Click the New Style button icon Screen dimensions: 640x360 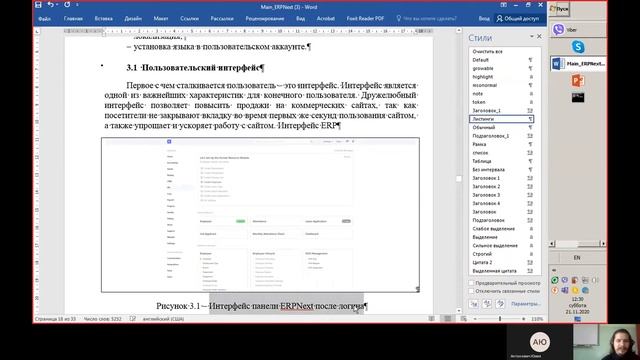click(474, 304)
